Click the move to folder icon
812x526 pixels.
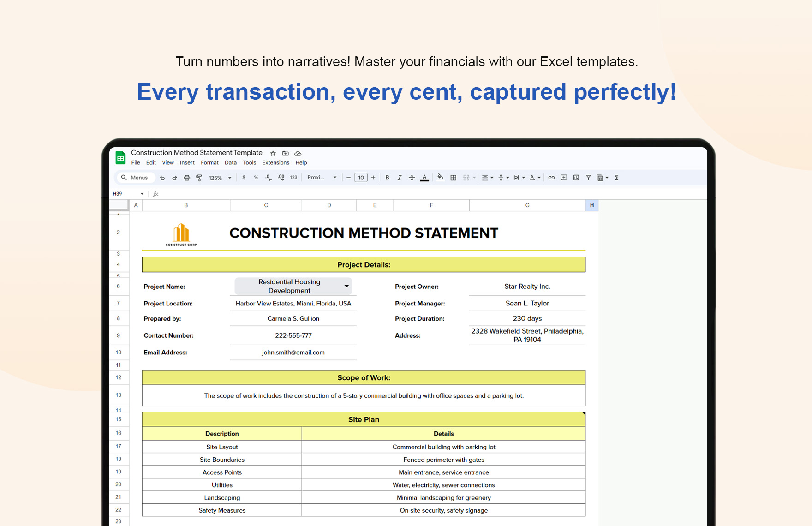(286, 153)
